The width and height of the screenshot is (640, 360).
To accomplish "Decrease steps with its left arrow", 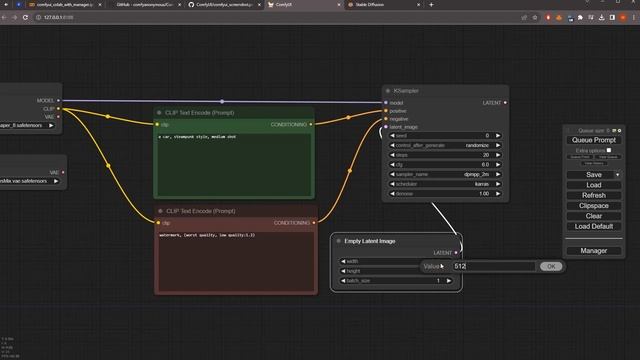I will [392, 155].
